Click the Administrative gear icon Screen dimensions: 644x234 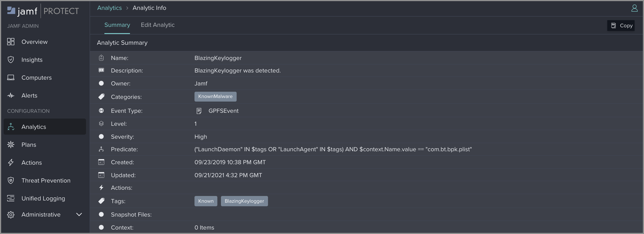tap(11, 215)
